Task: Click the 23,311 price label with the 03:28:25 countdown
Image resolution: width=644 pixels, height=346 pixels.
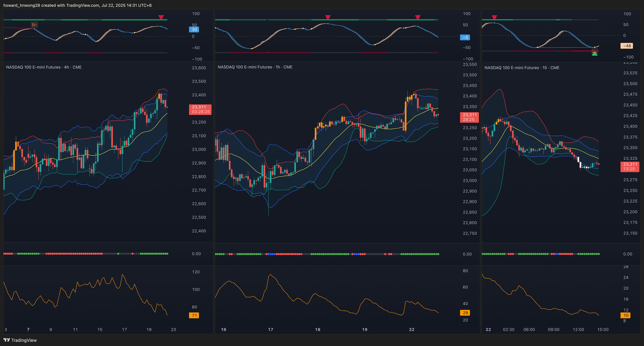Action: [x=200, y=109]
